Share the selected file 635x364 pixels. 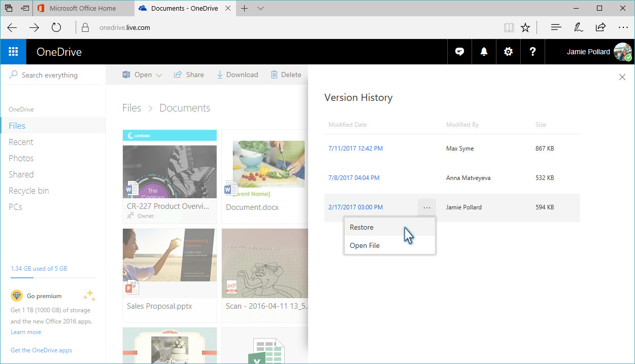click(x=188, y=74)
